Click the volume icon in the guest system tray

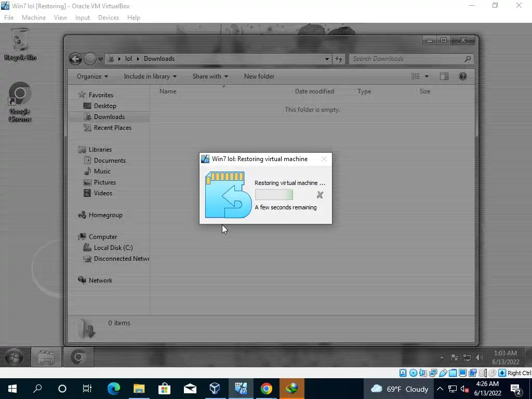point(480,357)
